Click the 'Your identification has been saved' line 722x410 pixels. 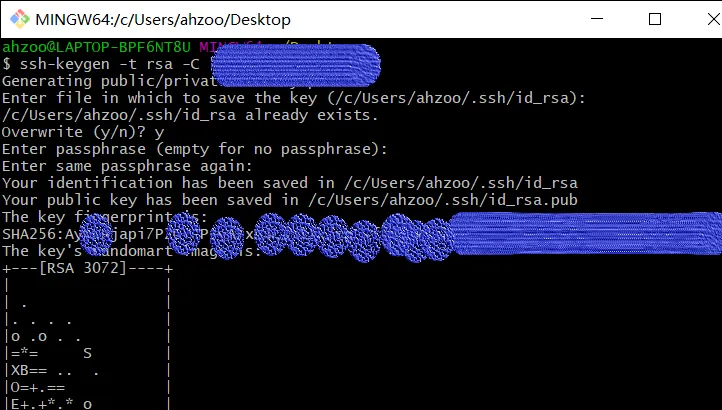pos(290,183)
